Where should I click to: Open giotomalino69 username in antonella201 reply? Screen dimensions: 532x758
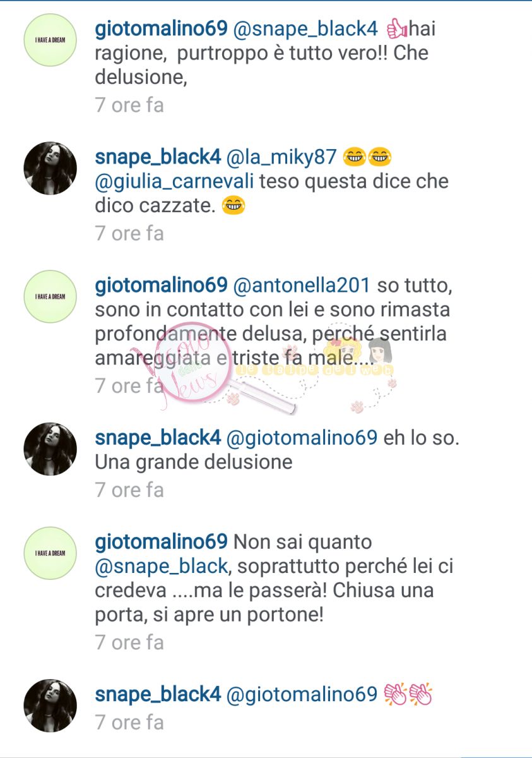(161, 286)
